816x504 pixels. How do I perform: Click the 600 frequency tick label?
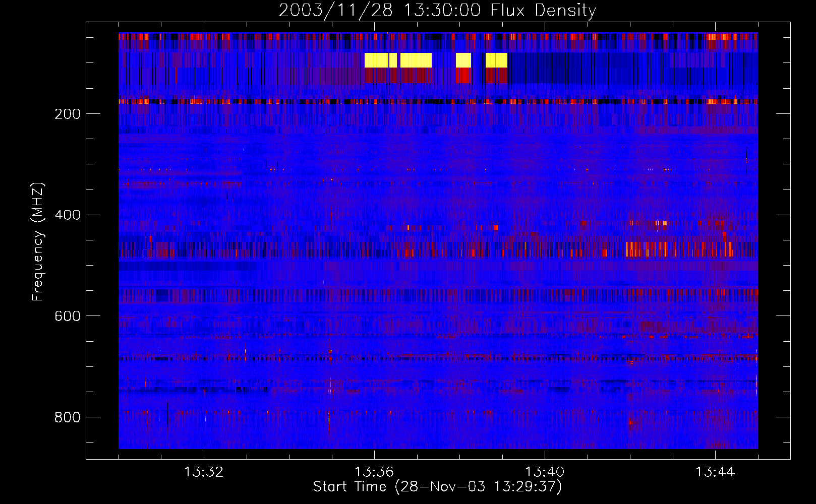coord(68,316)
